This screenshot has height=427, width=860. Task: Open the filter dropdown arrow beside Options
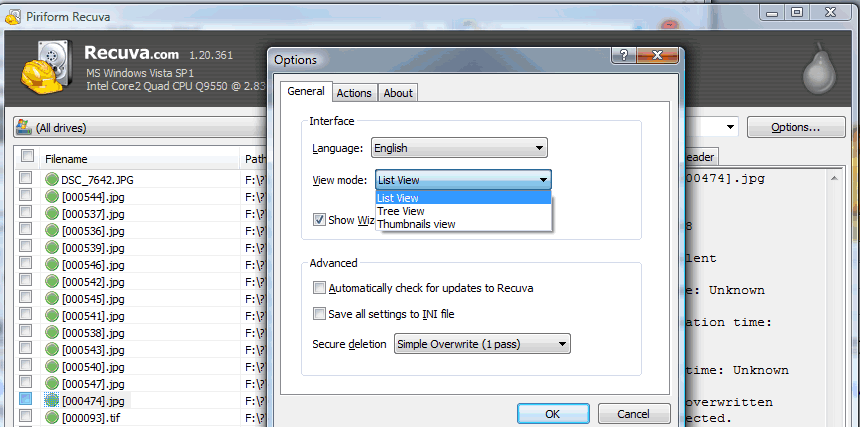coord(731,127)
